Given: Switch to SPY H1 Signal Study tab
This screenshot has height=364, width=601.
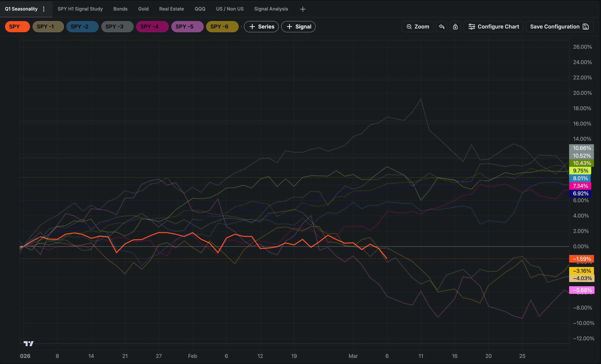Looking at the screenshot, I should pyautogui.click(x=80, y=9).
